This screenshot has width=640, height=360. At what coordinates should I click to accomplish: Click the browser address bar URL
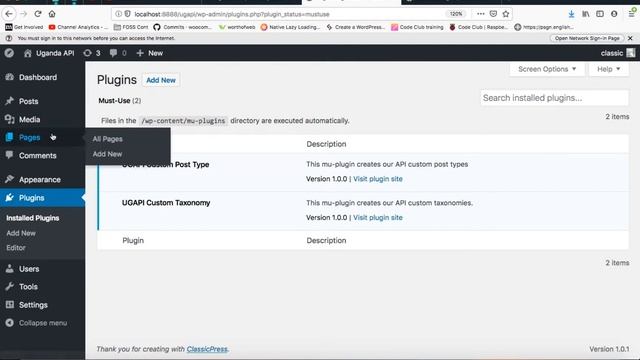point(232,14)
